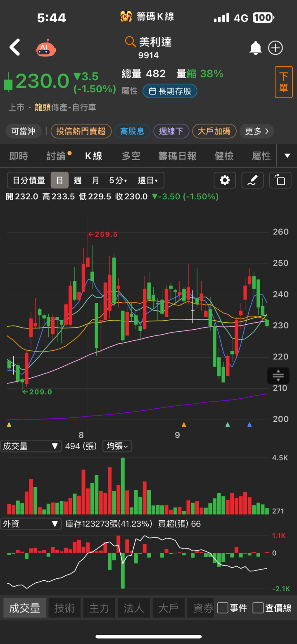This screenshot has height=644, width=297.
Task: Tap the ←259.5 high price label
Action: tap(103, 235)
